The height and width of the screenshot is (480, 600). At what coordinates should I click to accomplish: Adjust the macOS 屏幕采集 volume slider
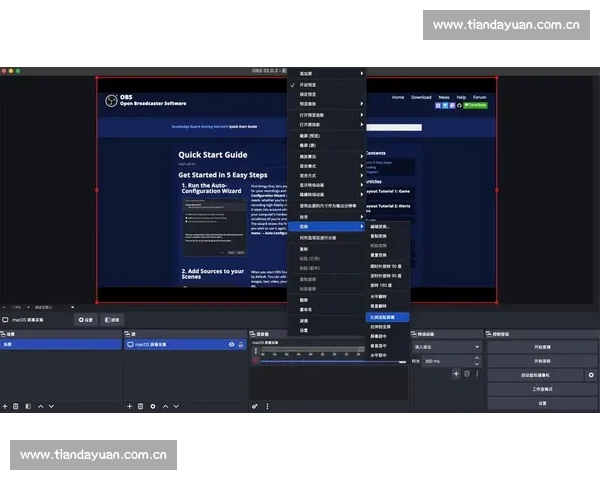pyautogui.click(x=333, y=361)
